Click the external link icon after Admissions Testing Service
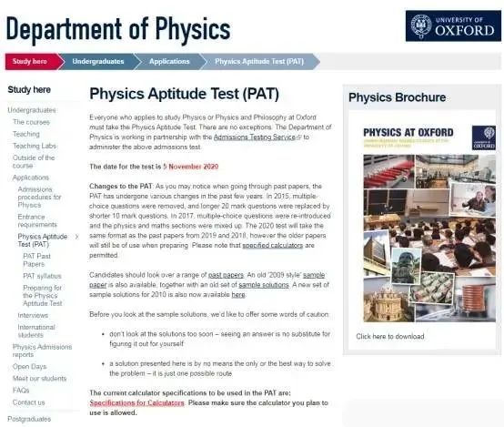The height and width of the screenshot is (427, 504). pyautogui.click(x=298, y=137)
